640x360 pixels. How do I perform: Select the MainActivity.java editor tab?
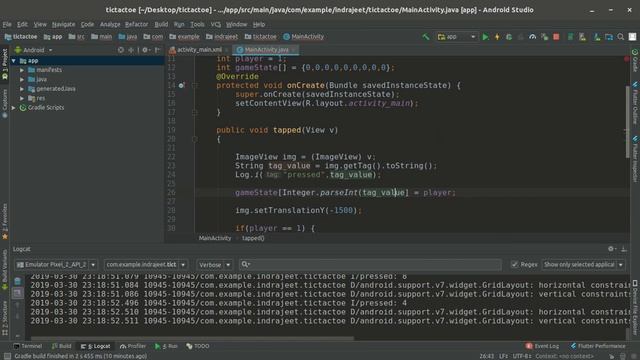[x=266, y=50]
